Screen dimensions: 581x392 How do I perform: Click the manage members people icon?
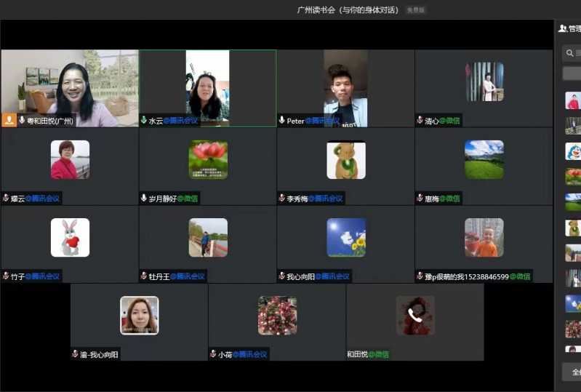[562, 29]
